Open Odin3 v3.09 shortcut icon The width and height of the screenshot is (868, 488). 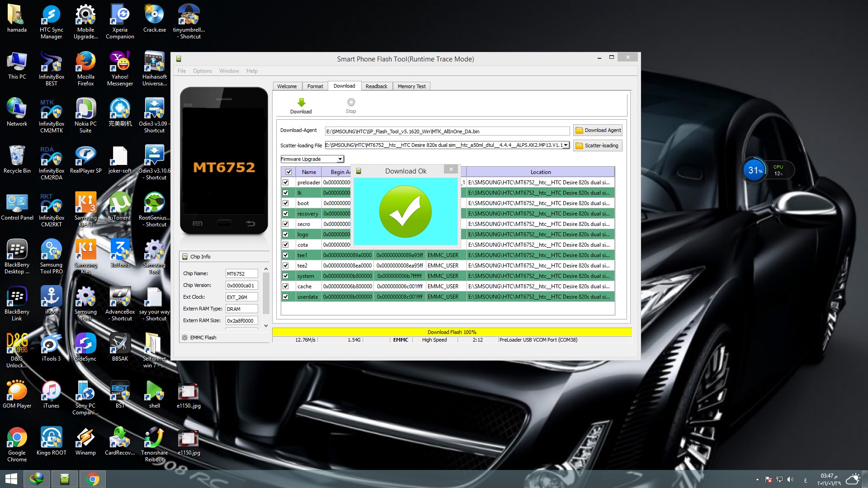pyautogui.click(x=154, y=116)
